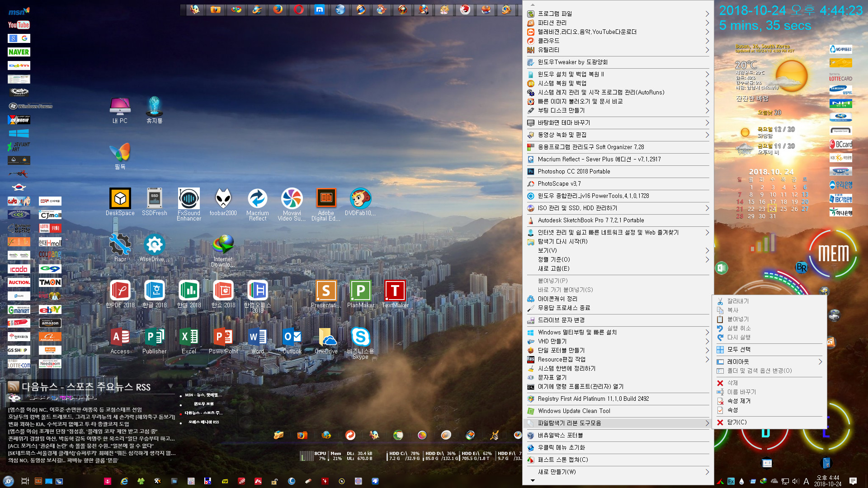Open Macrium Reflect desktop icon
This screenshot has width=868, height=488.
[257, 204]
